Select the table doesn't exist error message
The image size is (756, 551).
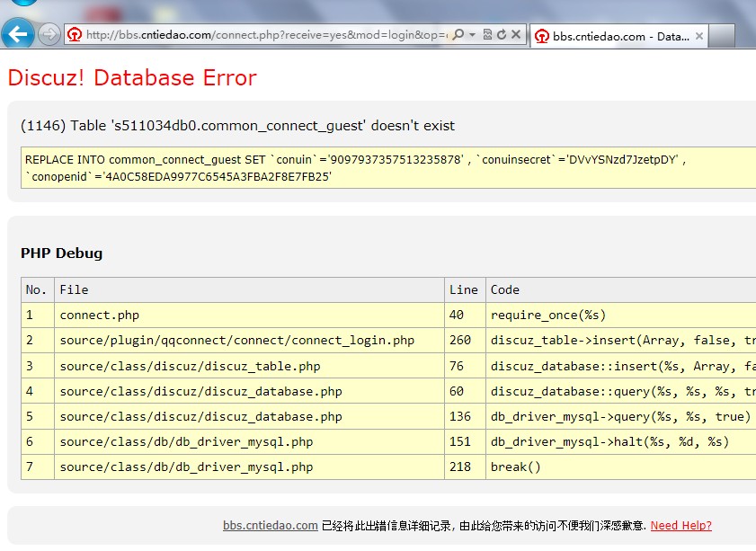coord(237,126)
